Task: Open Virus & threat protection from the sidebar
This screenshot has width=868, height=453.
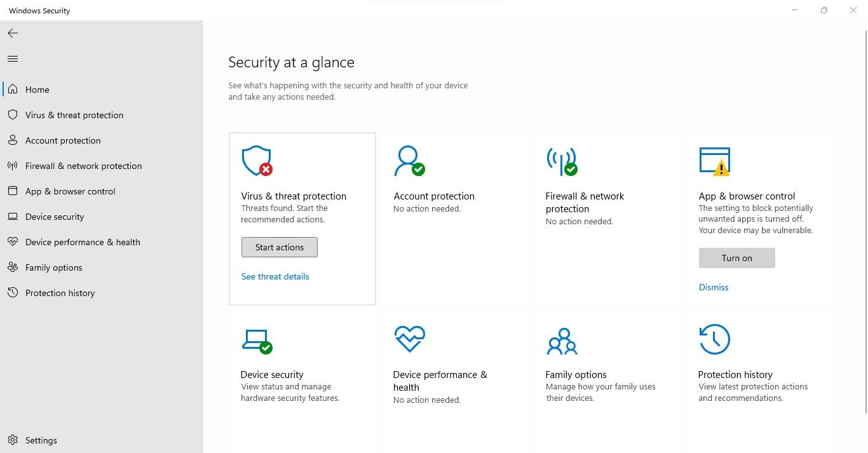Action: 74,115
